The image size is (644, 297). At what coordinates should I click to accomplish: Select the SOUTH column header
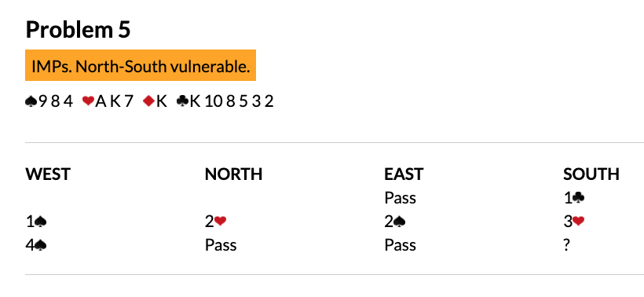[591, 174]
